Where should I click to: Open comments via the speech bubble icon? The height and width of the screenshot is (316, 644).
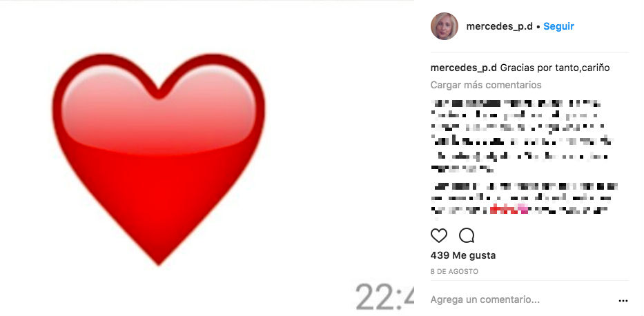[467, 235]
